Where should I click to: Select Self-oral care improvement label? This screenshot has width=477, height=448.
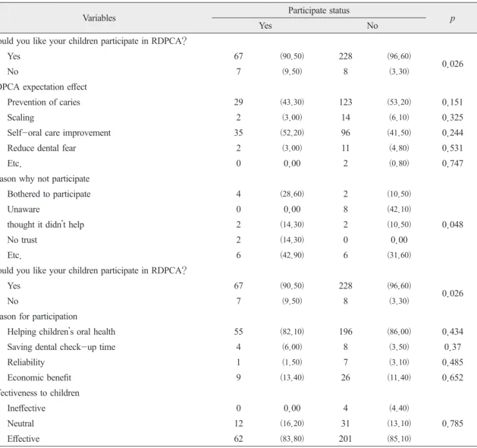tap(59, 132)
